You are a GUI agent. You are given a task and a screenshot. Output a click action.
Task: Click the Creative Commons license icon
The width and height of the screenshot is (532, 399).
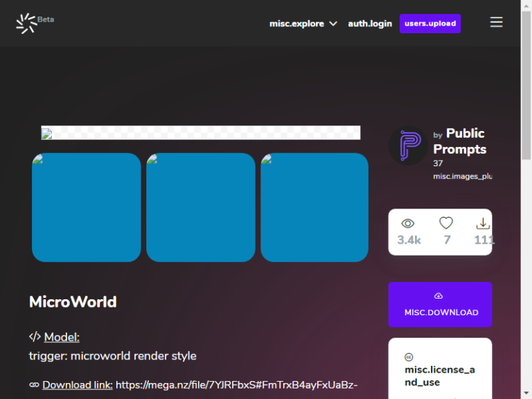click(x=409, y=357)
